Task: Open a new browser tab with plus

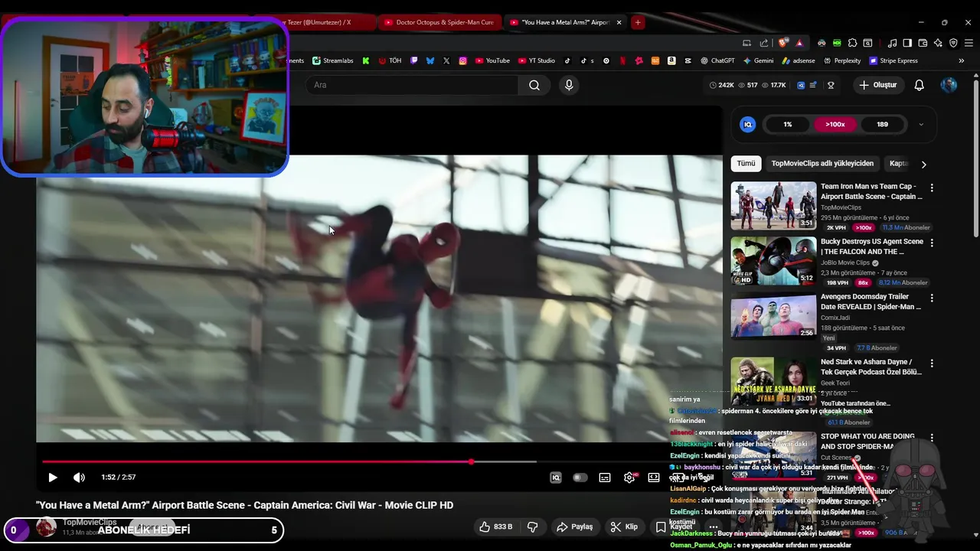Action: click(x=638, y=22)
